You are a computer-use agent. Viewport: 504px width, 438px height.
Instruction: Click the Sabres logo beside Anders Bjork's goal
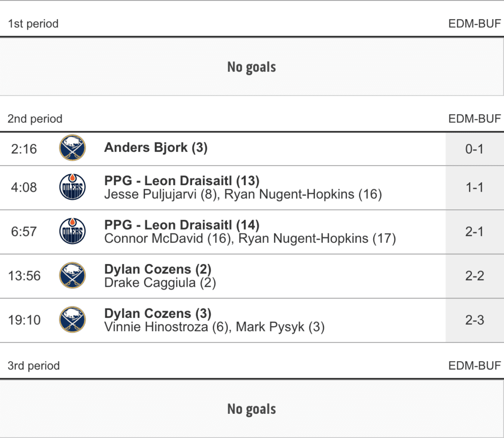click(x=72, y=148)
